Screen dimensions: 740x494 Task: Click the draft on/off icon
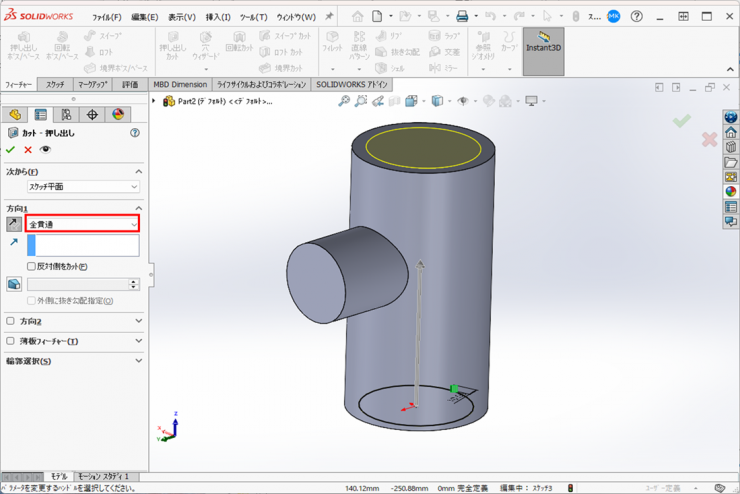point(14,285)
